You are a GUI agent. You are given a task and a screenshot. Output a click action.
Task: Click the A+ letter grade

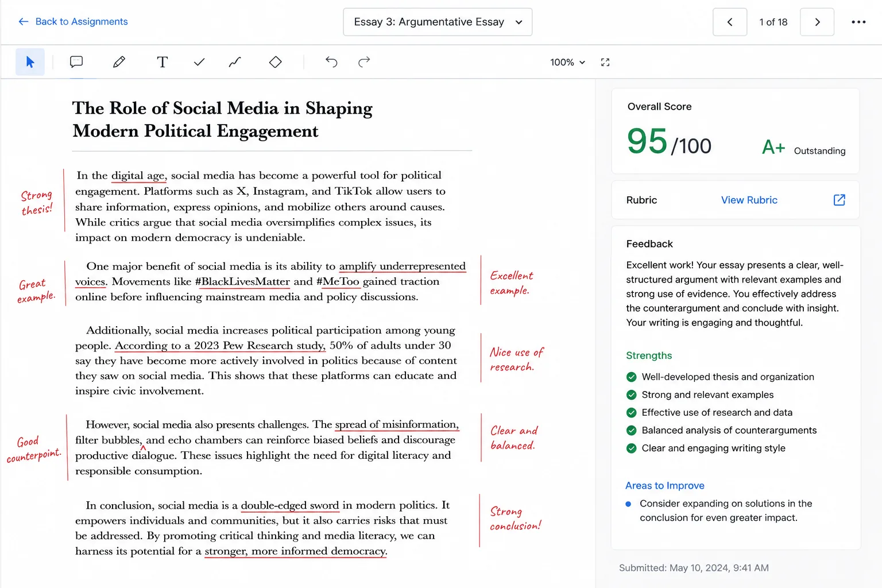(773, 148)
